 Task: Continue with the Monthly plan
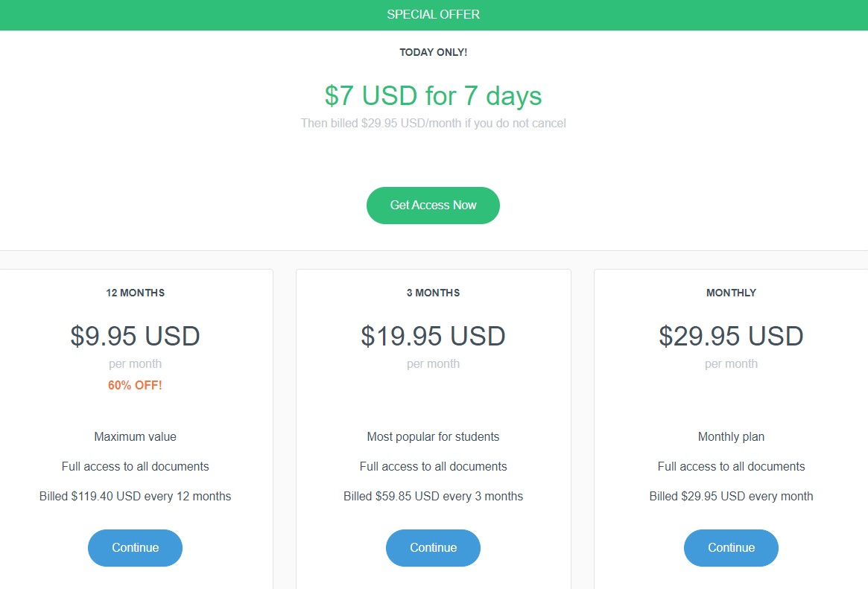731,547
